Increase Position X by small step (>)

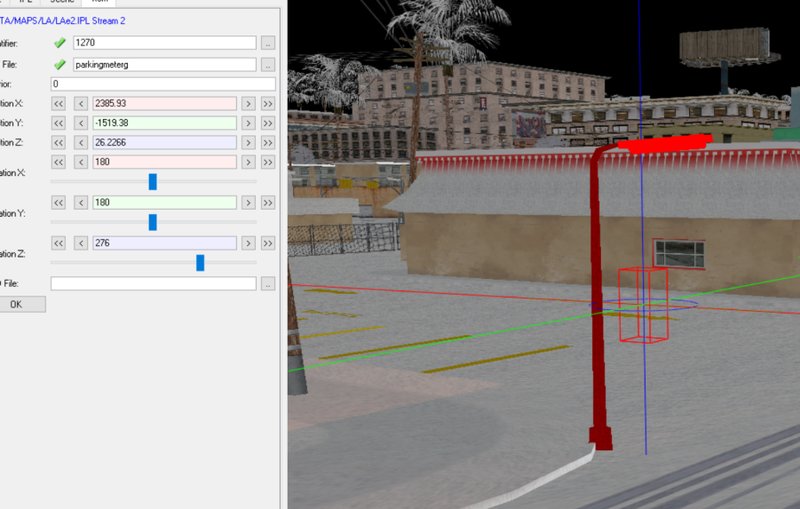pos(248,104)
